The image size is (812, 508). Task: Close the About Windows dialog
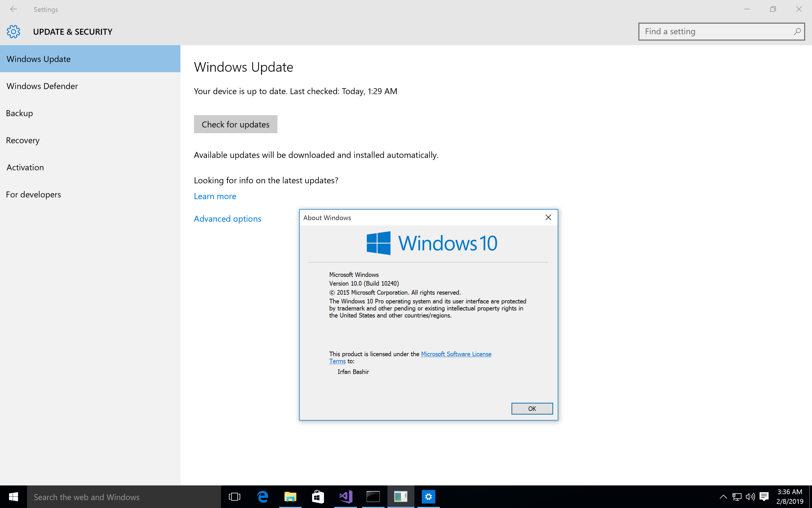pos(548,217)
